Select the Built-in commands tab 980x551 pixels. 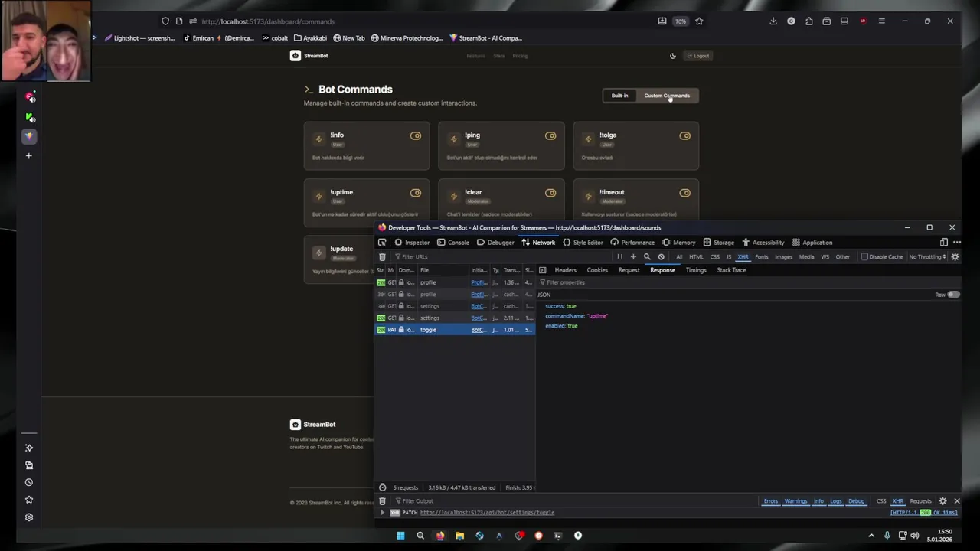tap(619, 96)
